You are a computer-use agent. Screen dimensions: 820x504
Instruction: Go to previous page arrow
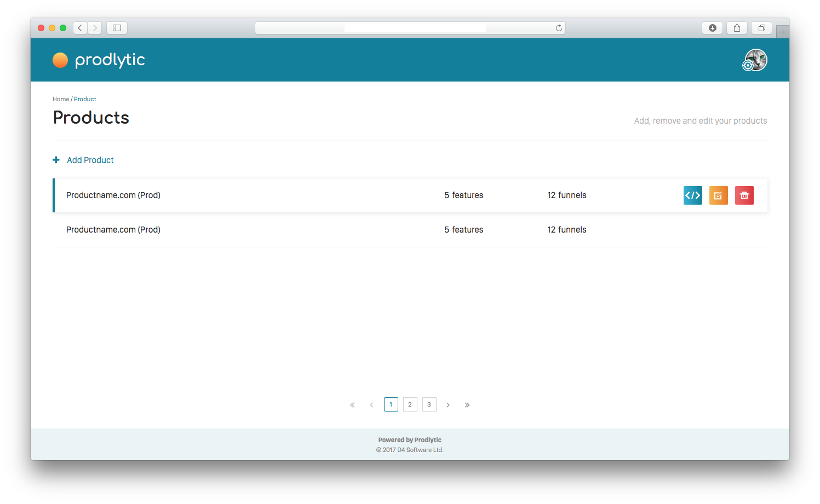pyautogui.click(x=371, y=405)
